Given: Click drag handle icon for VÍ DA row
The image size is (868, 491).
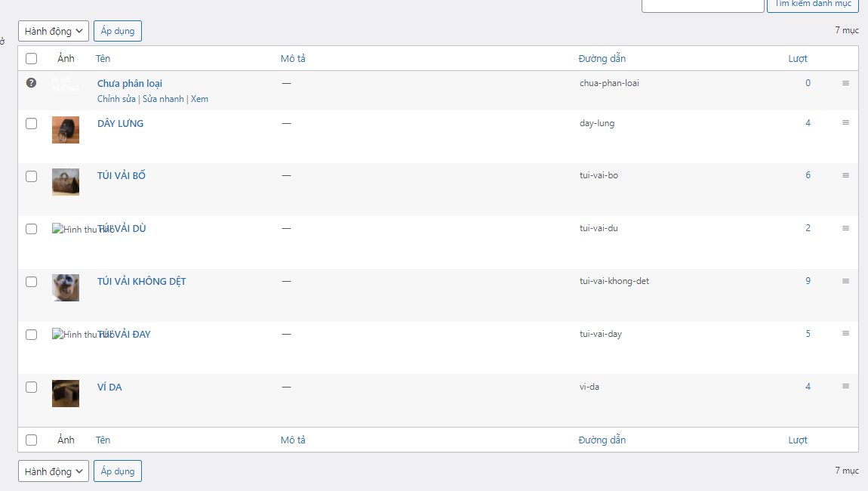Looking at the screenshot, I should [845, 387].
